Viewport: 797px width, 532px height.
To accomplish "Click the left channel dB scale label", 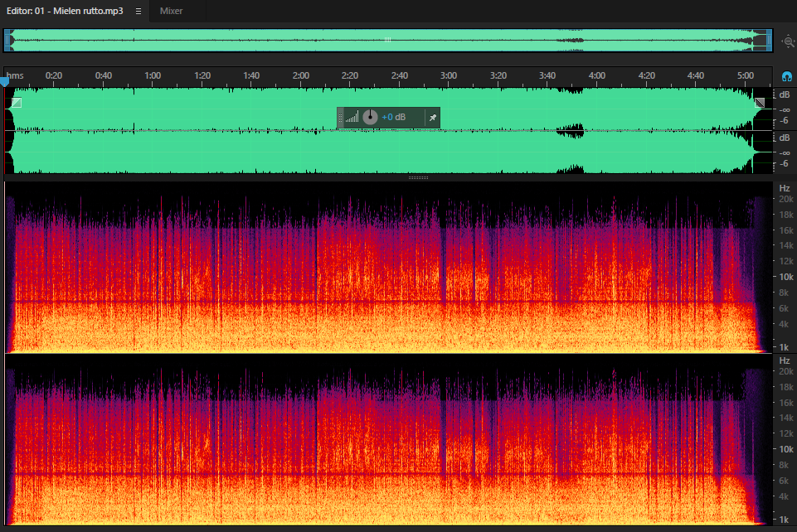I will pyautogui.click(x=785, y=95).
